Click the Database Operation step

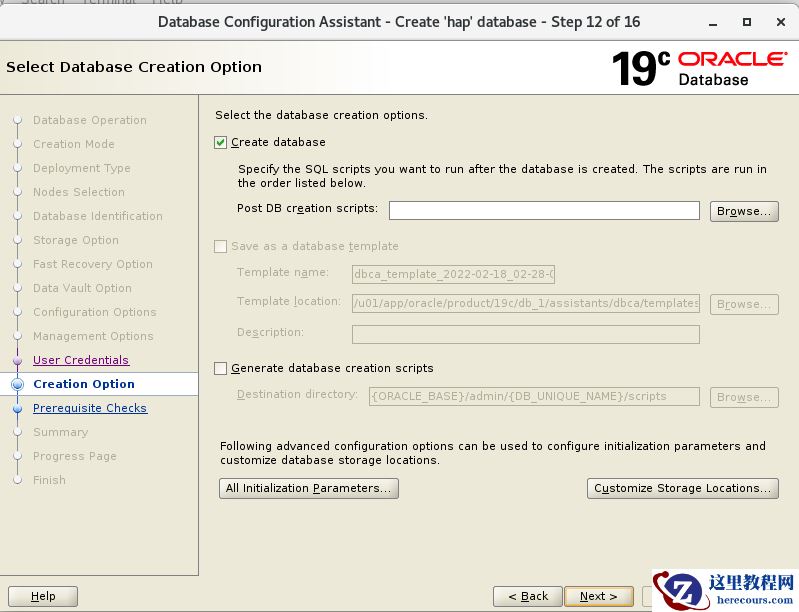[x=90, y=120]
